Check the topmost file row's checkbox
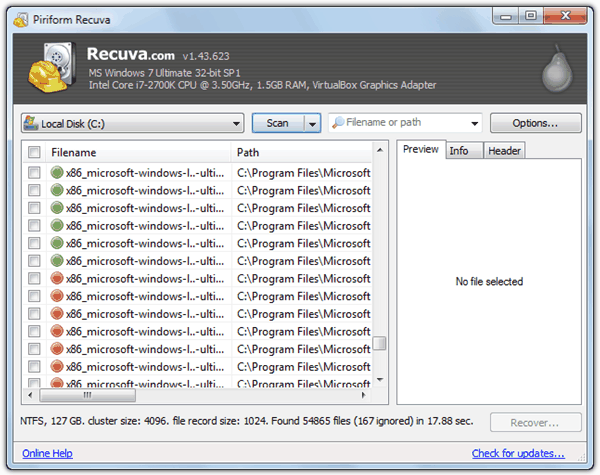The height and width of the screenshot is (475, 600). tap(34, 173)
